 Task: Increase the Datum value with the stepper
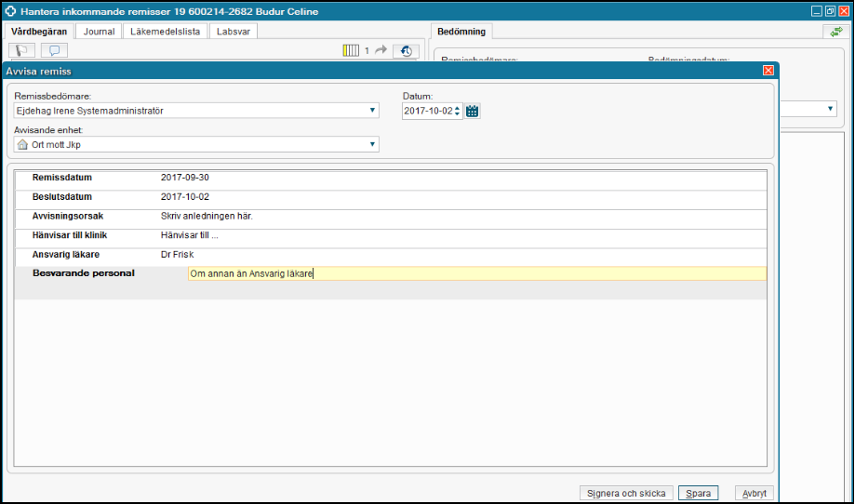pos(458,107)
